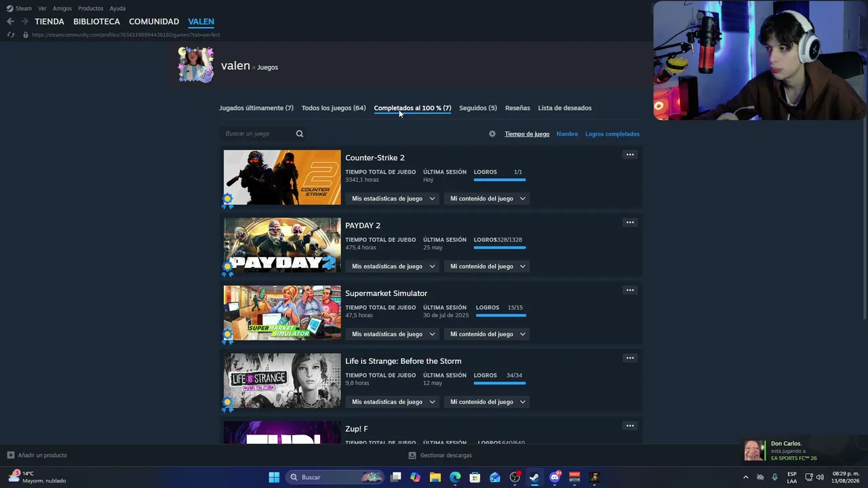Open File Explorer from the taskbar
This screenshot has height=488, width=868.
[435, 477]
